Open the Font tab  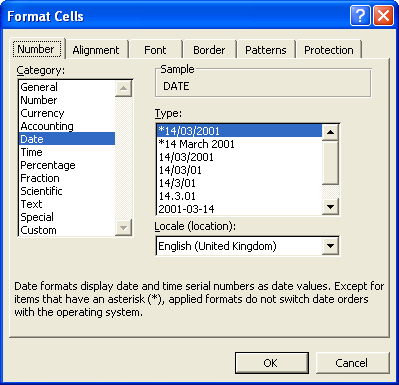[x=155, y=50]
